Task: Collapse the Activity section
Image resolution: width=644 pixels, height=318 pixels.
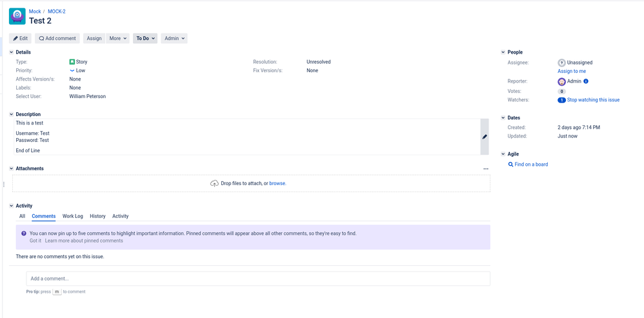Action: pos(11,206)
